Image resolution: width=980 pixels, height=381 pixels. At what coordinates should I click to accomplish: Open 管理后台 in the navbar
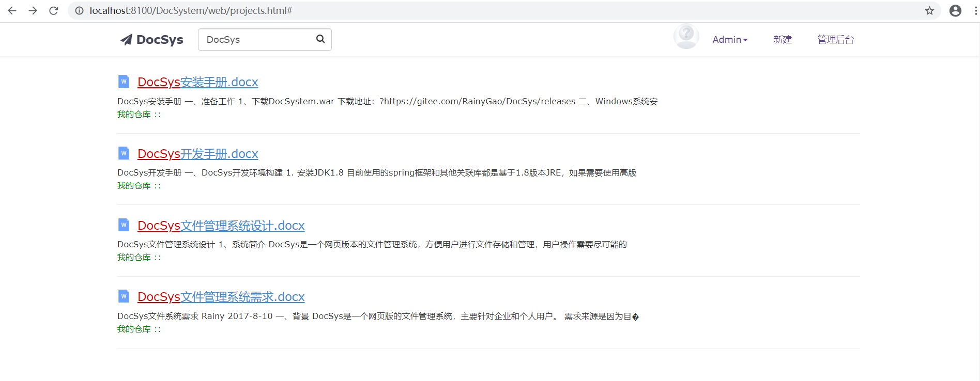835,40
